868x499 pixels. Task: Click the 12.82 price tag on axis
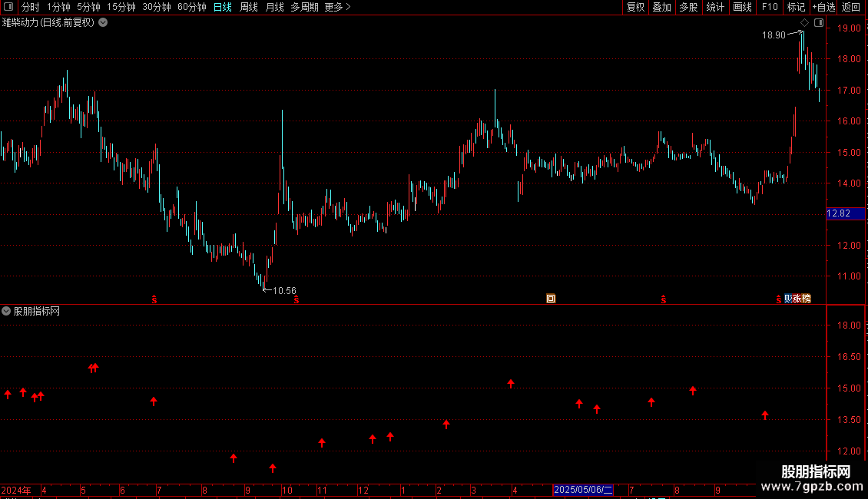(x=845, y=213)
